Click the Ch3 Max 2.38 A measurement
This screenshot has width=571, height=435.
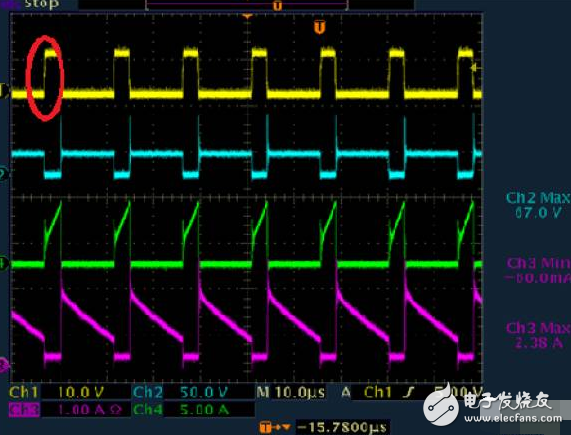pos(538,335)
